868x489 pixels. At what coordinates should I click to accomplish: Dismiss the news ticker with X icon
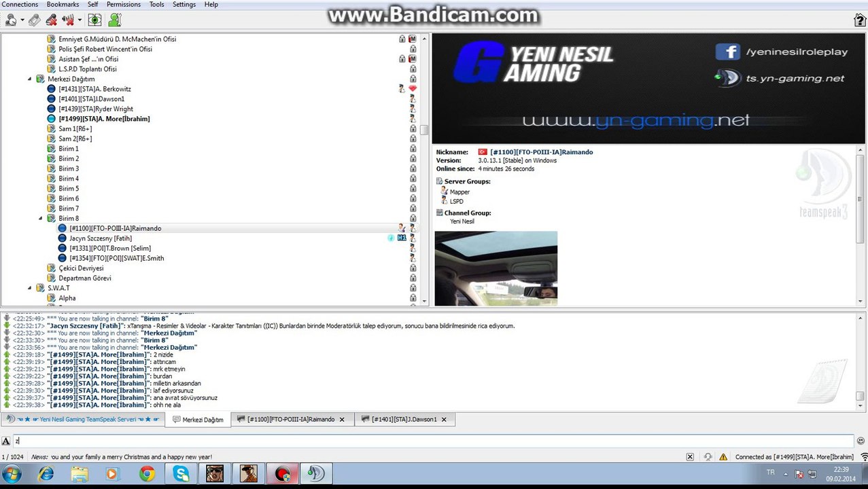690,457
